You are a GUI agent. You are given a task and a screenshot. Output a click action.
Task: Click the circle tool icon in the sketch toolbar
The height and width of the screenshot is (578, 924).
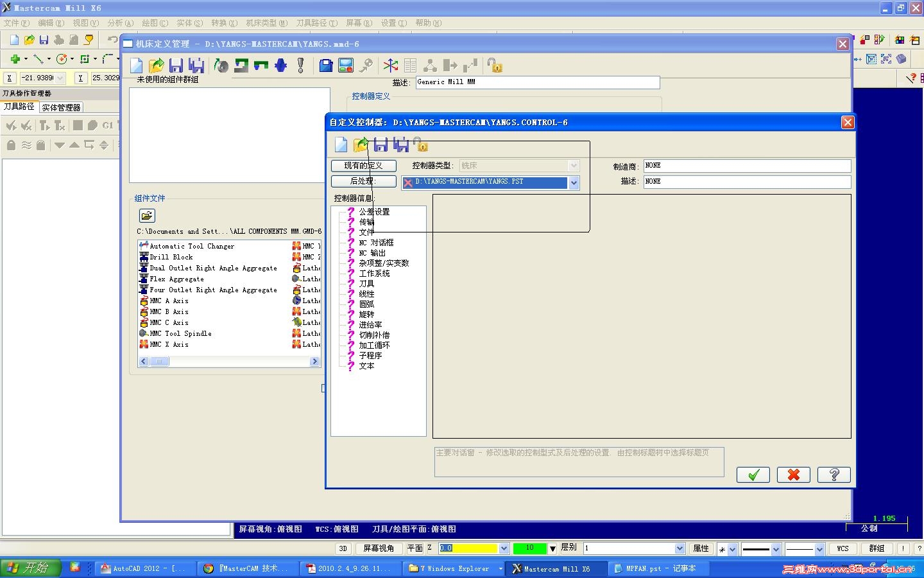[62, 59]
